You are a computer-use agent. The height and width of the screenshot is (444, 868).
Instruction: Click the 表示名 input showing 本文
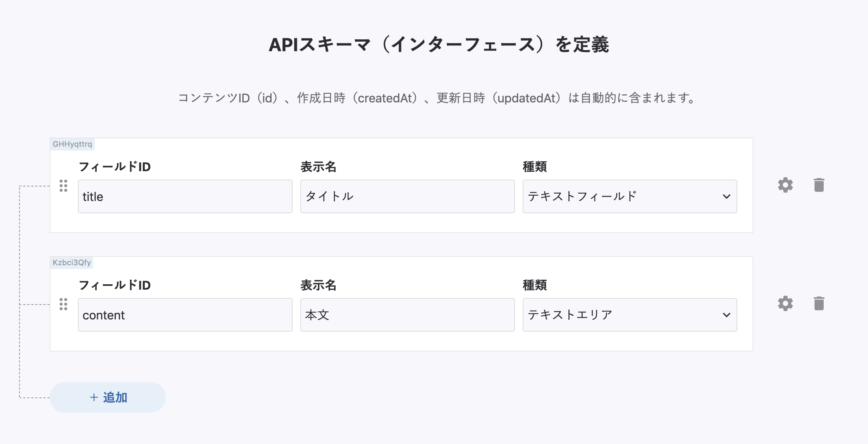coord(407,315)
